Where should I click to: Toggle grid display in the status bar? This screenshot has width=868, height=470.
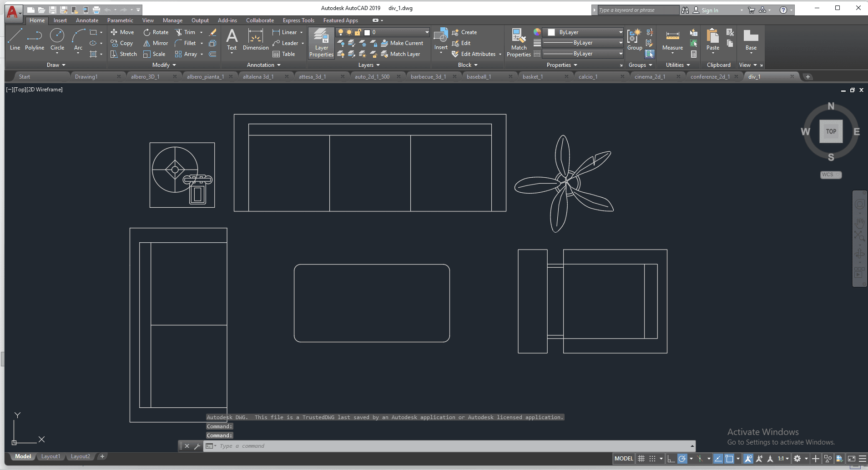point(641,458)
